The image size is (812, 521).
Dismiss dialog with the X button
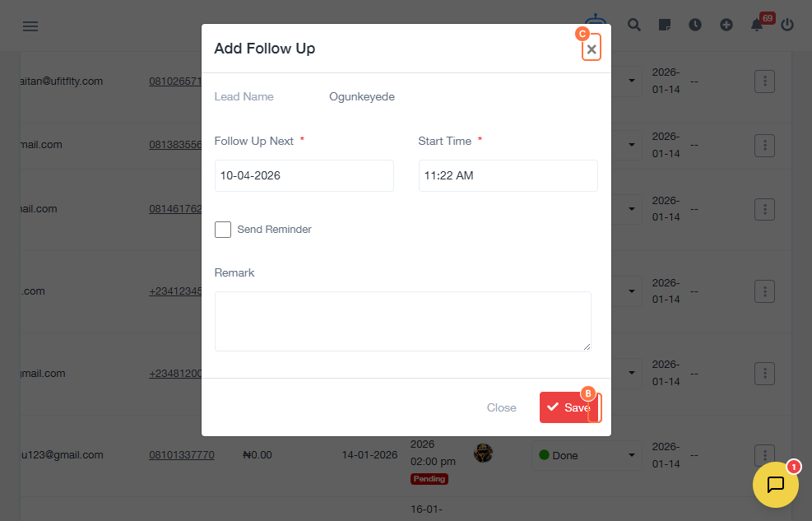tap(592, 49)
